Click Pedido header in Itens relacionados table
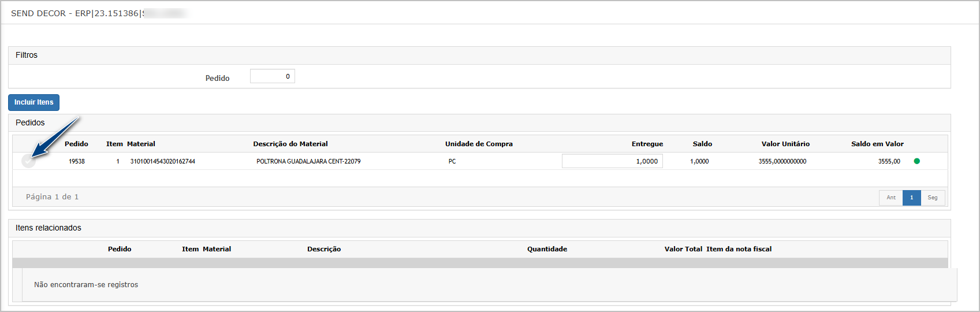Viewport: 980px width, 312px height. [x=120, y=249]
